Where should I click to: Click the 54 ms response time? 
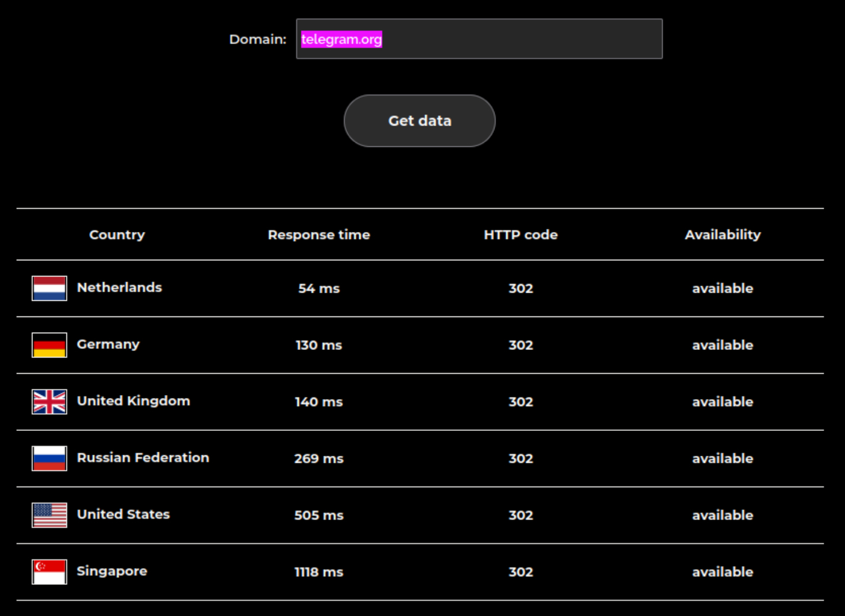click(319, 289)
